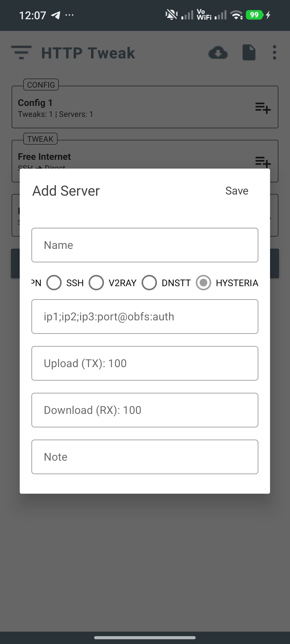
Task: Tap the Save button in Add Server
Action: point(237,191)
